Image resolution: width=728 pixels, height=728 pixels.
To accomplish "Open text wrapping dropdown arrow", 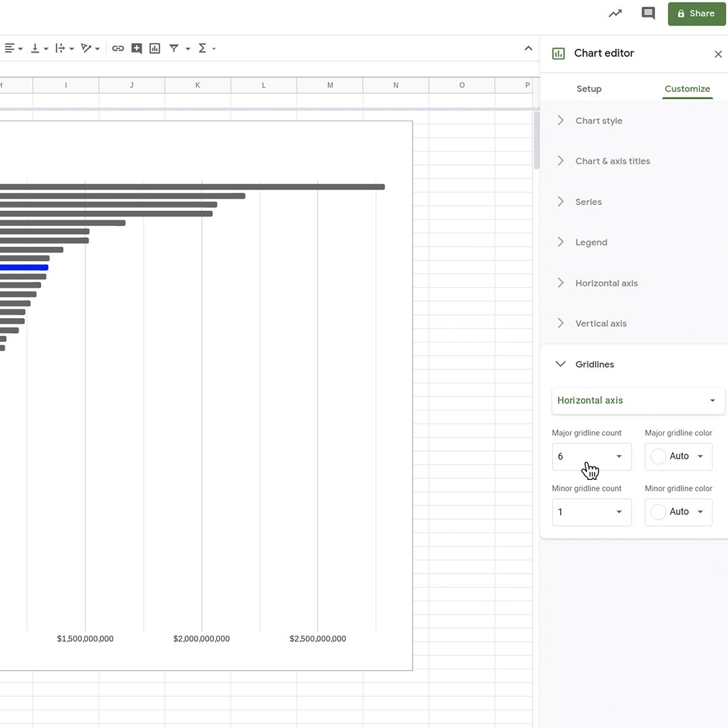I will pos(71,49).
